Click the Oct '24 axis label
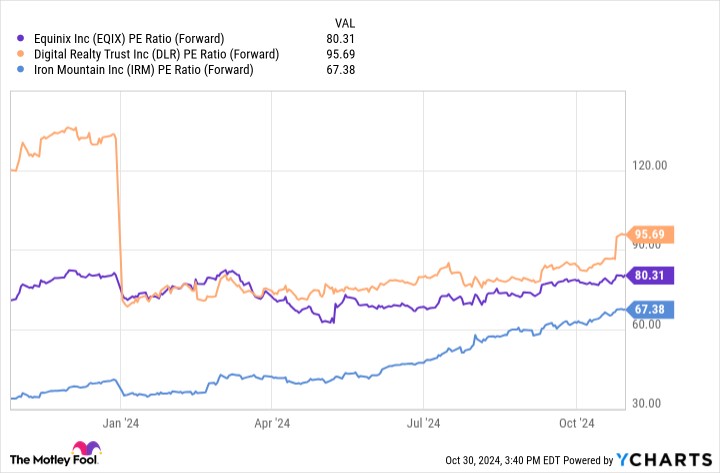The image size is (720, 473). [x=576, y=423]
